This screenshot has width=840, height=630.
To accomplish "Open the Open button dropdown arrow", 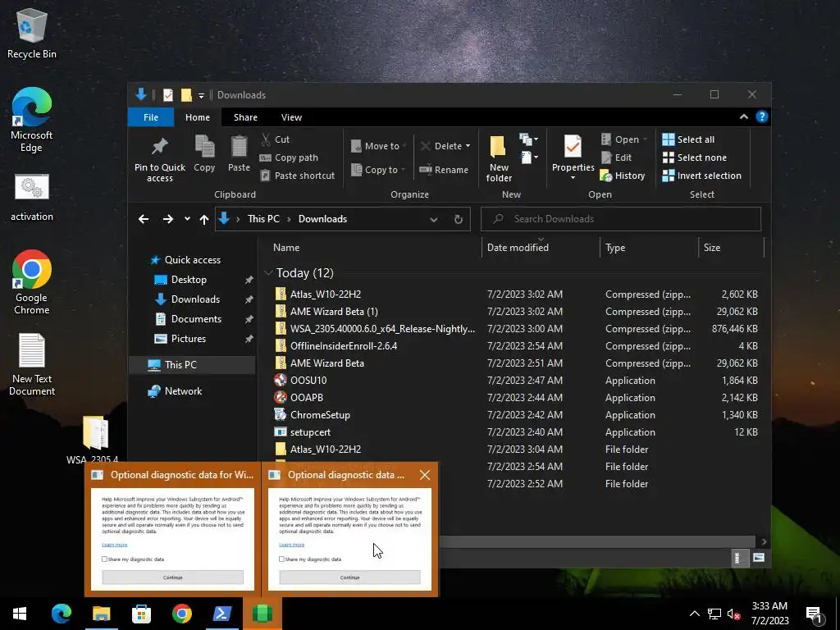I will pos(645,139).
